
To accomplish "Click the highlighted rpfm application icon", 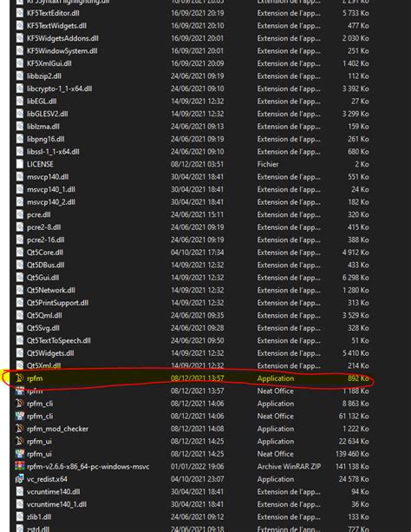I will [x=20, y=378].
